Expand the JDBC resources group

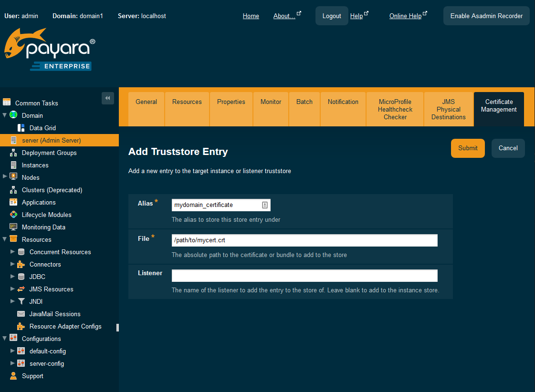tap(12, 277)
